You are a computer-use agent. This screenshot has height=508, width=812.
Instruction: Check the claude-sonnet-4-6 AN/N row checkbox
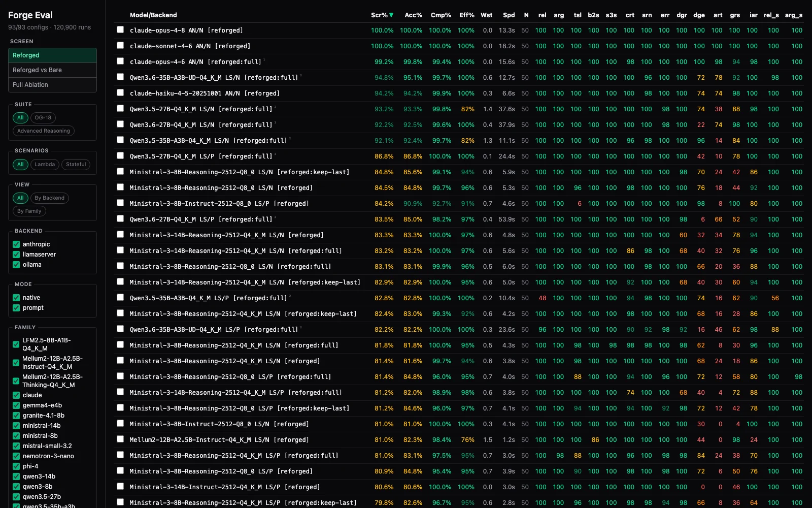[120, 46]
